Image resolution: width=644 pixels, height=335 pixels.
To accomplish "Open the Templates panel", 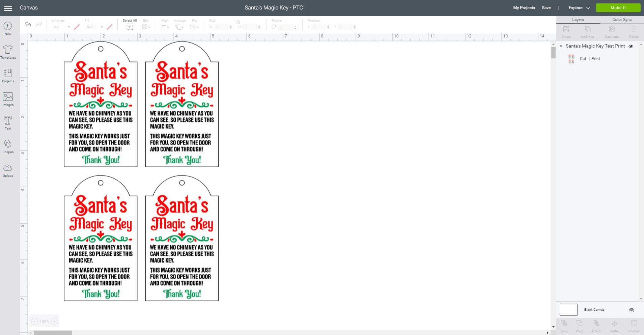I will point(8,52).
